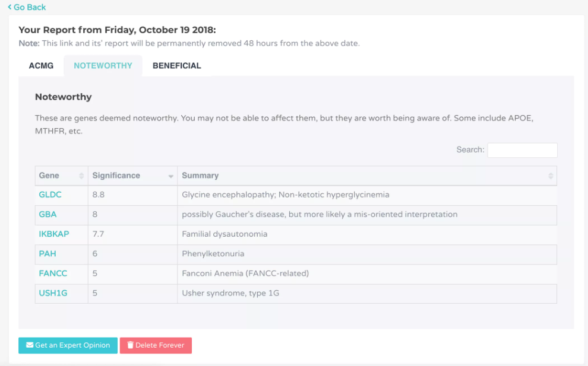Image resolution: width=588 pixels, height=366 pixels.
Task: Switch to the ACMG tab
Action: click(x=41, y=66)
